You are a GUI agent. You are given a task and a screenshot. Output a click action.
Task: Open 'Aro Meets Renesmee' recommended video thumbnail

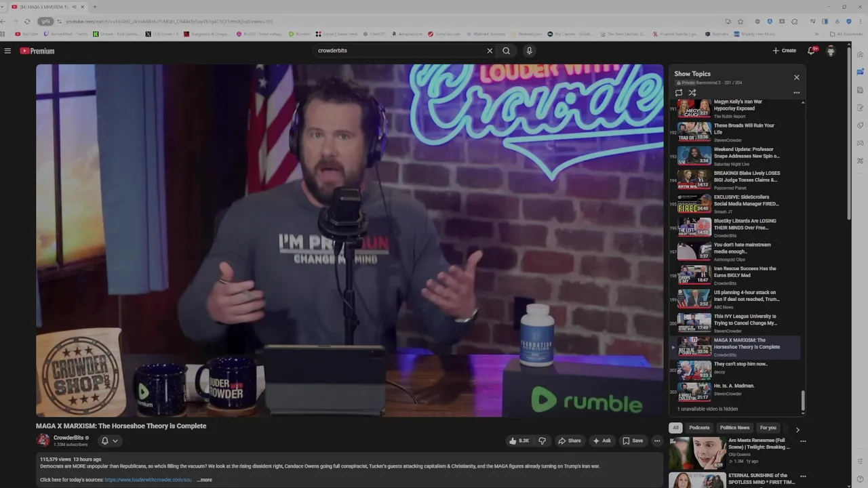click(698, 452)
